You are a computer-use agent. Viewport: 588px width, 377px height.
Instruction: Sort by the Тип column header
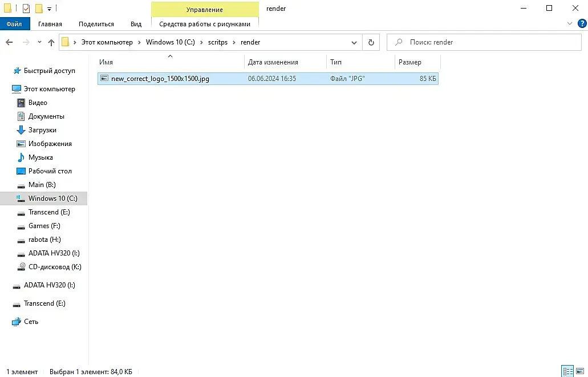(x=360, y=62)
